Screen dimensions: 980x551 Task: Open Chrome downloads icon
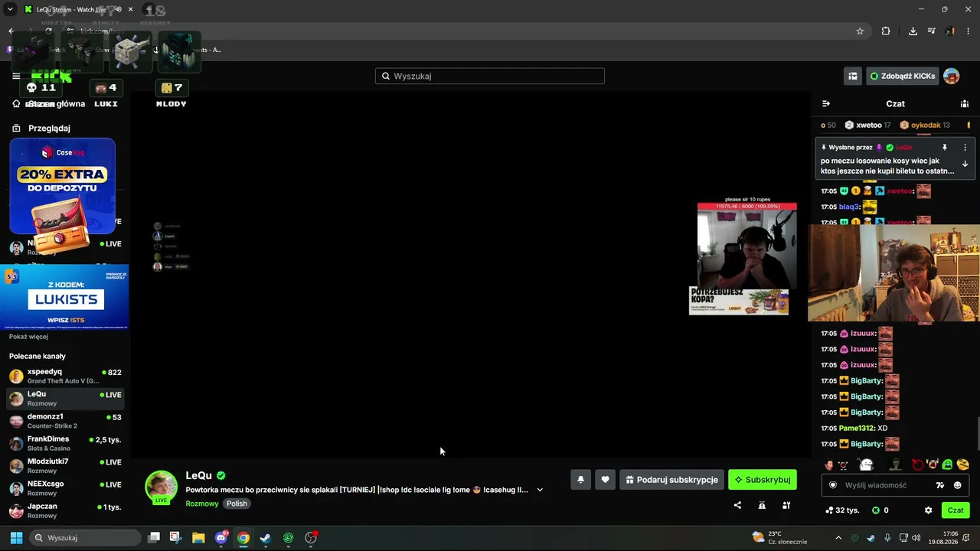(x=913, y=31)
